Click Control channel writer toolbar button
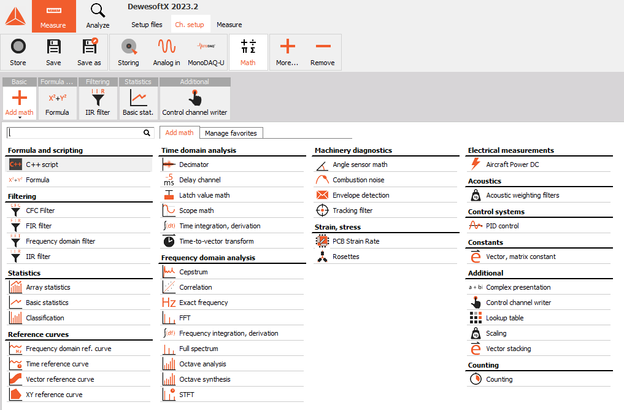The width and height of the screenshot is (624, 410). pos(195,103)
